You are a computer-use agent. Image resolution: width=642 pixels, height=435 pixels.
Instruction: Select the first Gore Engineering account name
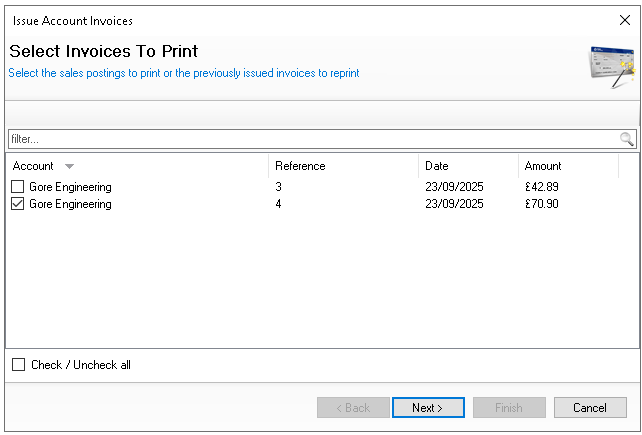[70, 187]
